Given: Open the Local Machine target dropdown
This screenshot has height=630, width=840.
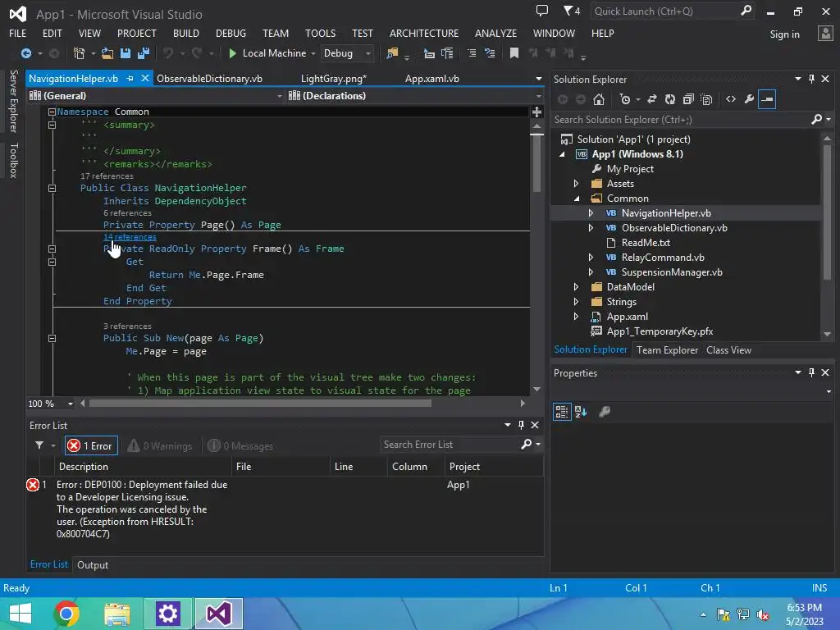Looking at the screenshot, I should [313, 53].
